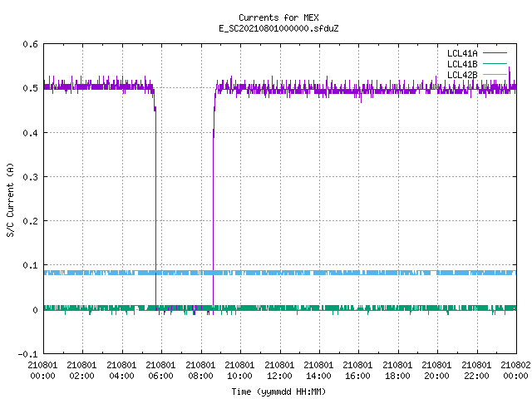Click the 10:00 x-axis time label
The image size is (532, 399).
click(240, 376)
